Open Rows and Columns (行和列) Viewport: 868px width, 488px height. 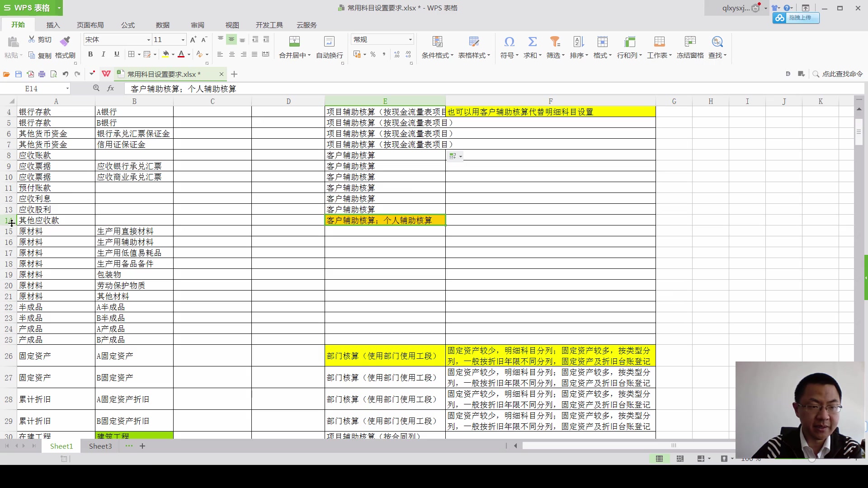tap(630, 47)
